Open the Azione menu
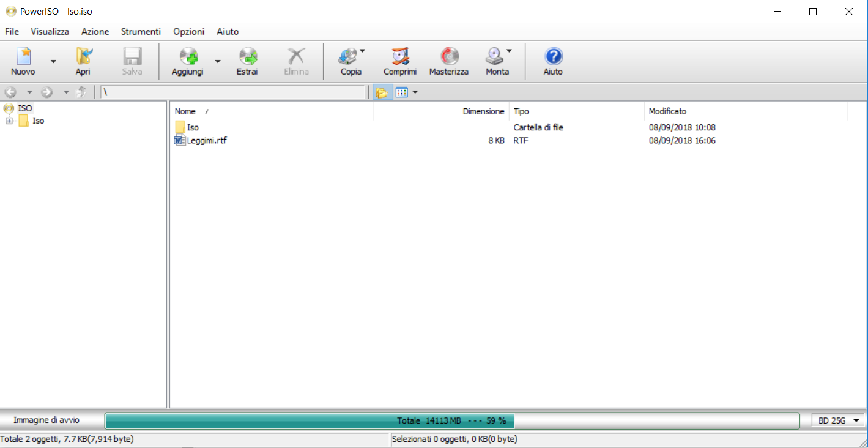The width and height of the screenshot is (868, 448). 95,31
